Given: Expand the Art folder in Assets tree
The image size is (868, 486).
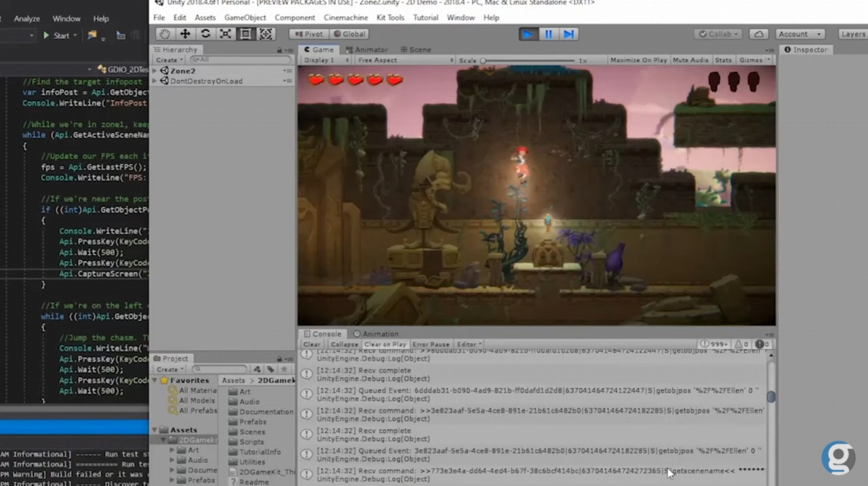Looking at the screenshot, I should [172, 450].
